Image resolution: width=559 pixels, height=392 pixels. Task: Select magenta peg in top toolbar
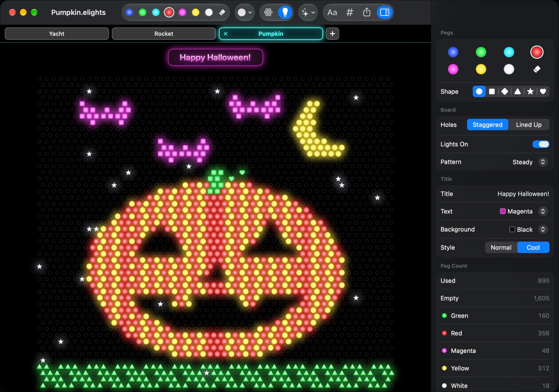coord(182,12)
